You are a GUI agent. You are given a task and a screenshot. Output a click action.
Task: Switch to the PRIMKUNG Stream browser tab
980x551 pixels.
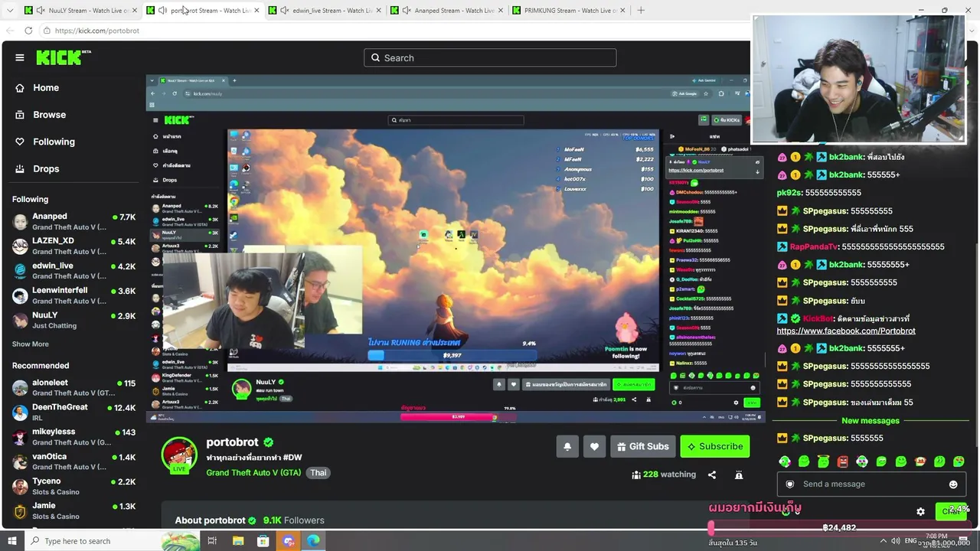(570, 11)
